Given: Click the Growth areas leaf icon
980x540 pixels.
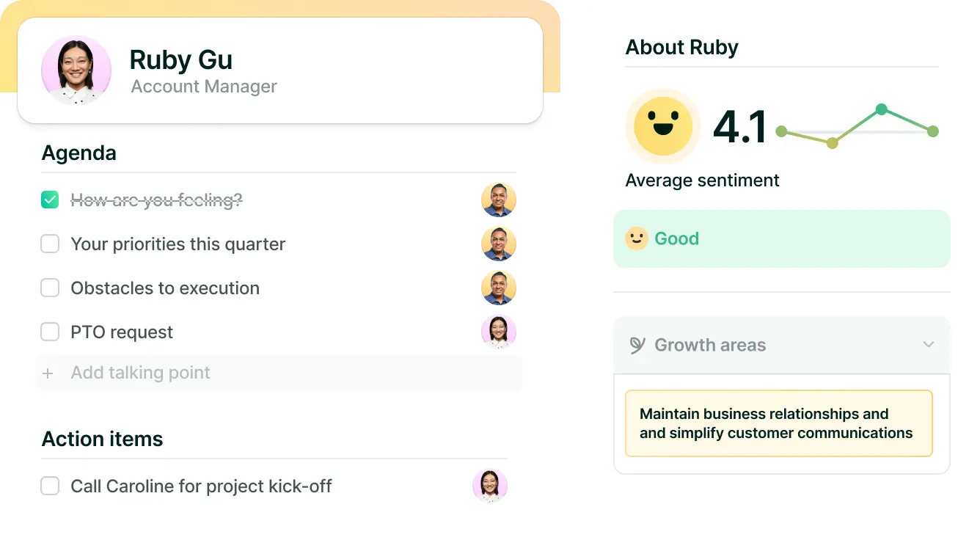Looking at the screenshot, I should [x=637, y=346].
